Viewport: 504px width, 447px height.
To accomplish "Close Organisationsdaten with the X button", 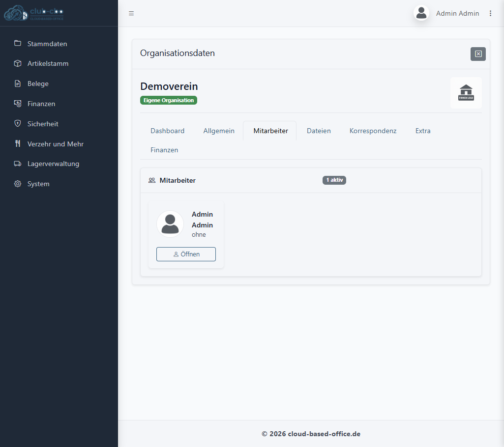I will click(478, 54).
